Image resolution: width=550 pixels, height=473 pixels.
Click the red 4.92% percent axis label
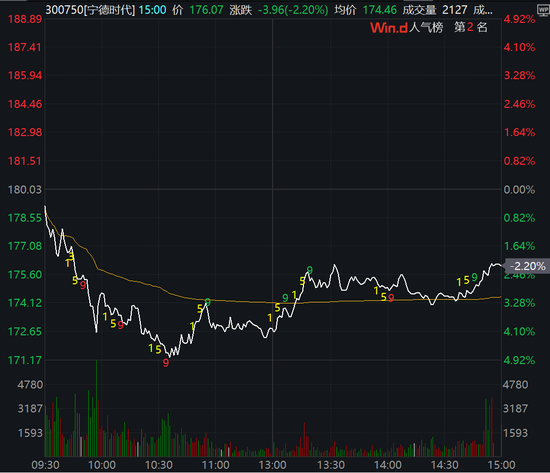[x=519, y=19]
